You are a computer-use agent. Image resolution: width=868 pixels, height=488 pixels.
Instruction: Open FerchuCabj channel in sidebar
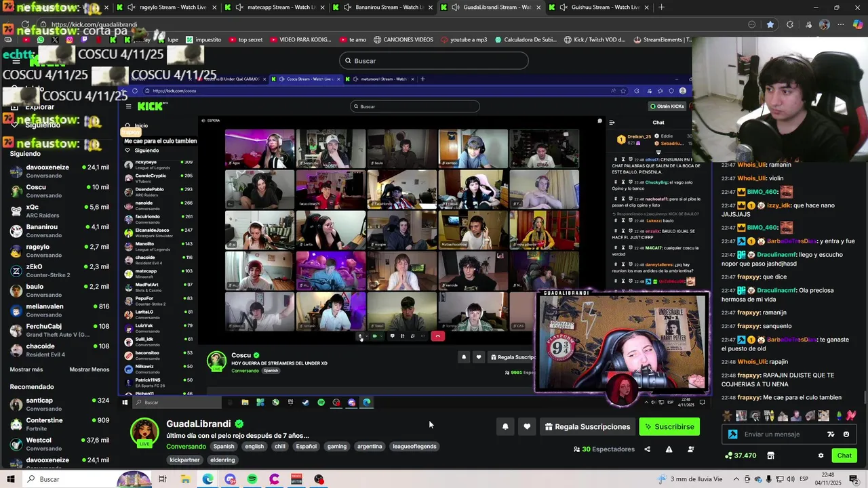60,330
